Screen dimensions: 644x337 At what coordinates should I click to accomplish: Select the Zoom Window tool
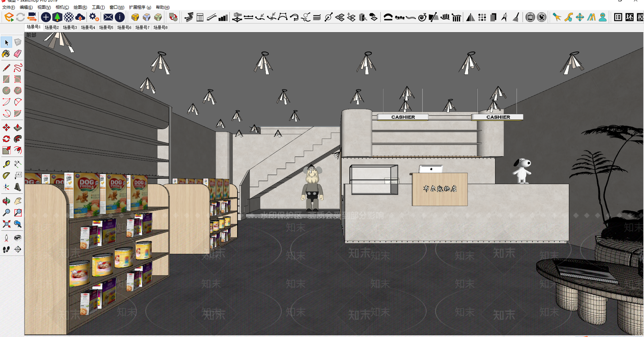point(18,213)
